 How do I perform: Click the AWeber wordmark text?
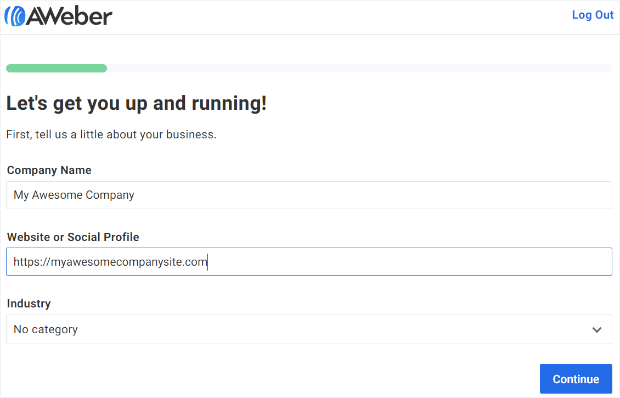[69, 16]
